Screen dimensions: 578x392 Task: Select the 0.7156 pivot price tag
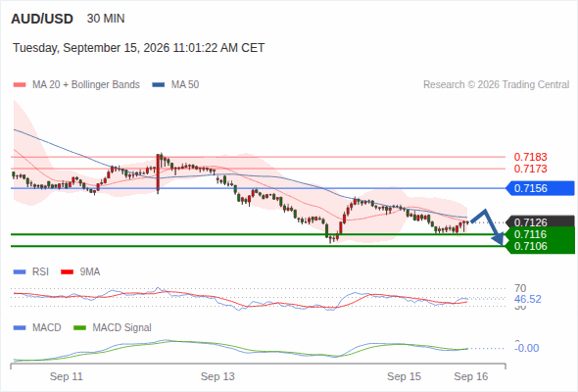pos(540,188)
